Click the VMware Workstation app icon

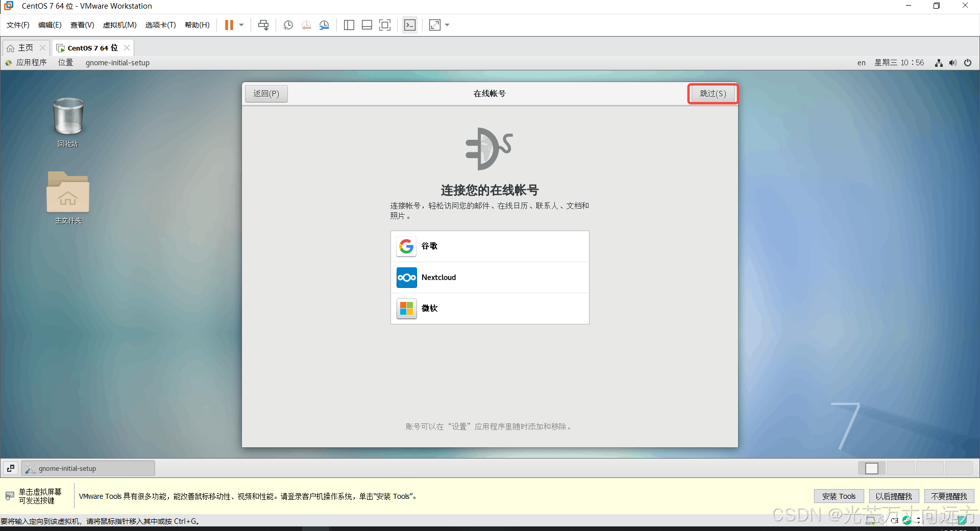(x=9, y=6)
